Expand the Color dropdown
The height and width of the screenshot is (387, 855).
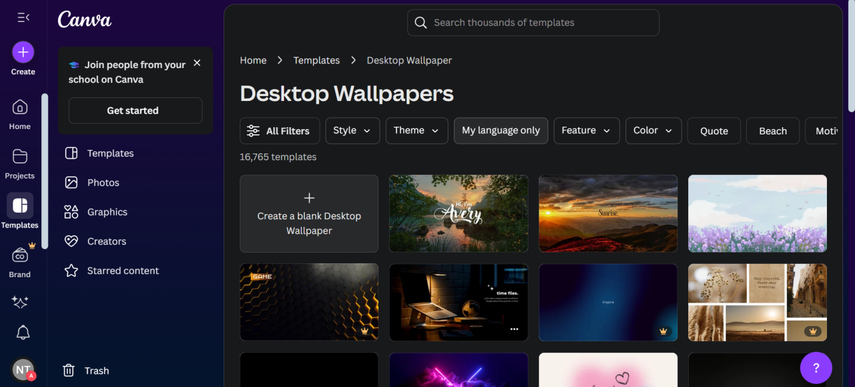pos(653,131)
